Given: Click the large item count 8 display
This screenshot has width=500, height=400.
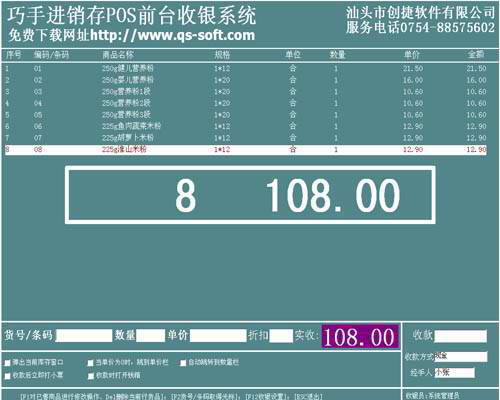Looking at the screenshot, I should [186, 196].
